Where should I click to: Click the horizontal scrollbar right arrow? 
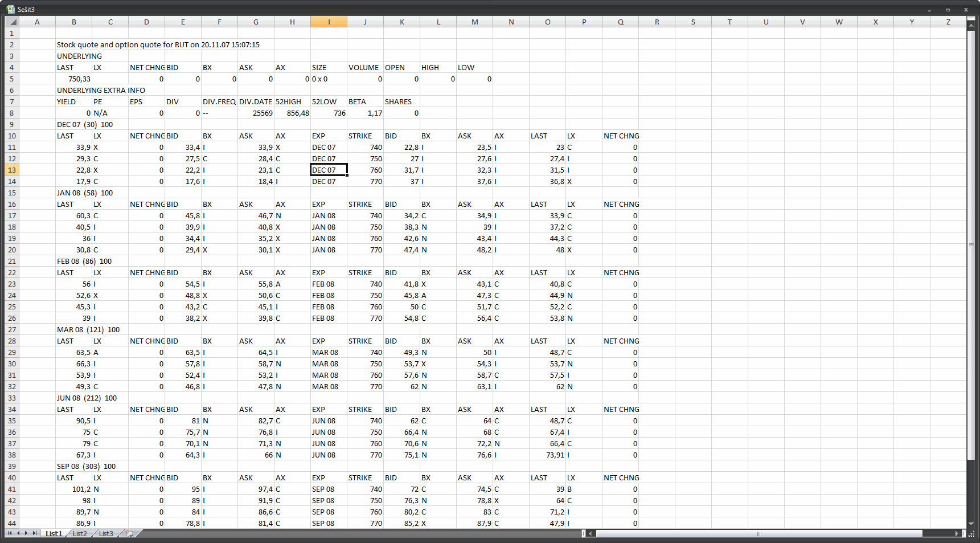957,533
